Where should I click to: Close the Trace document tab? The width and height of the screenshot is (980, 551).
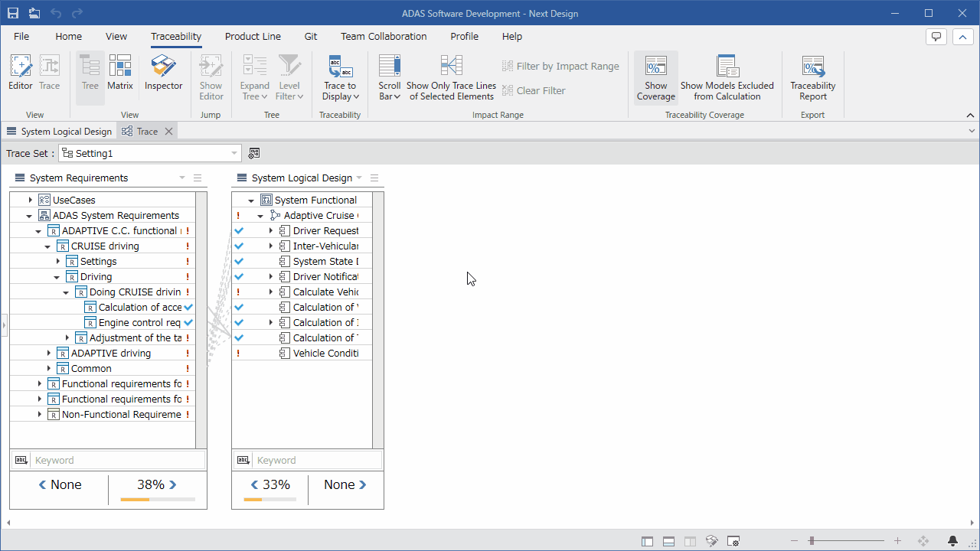[x=169, y=132]
